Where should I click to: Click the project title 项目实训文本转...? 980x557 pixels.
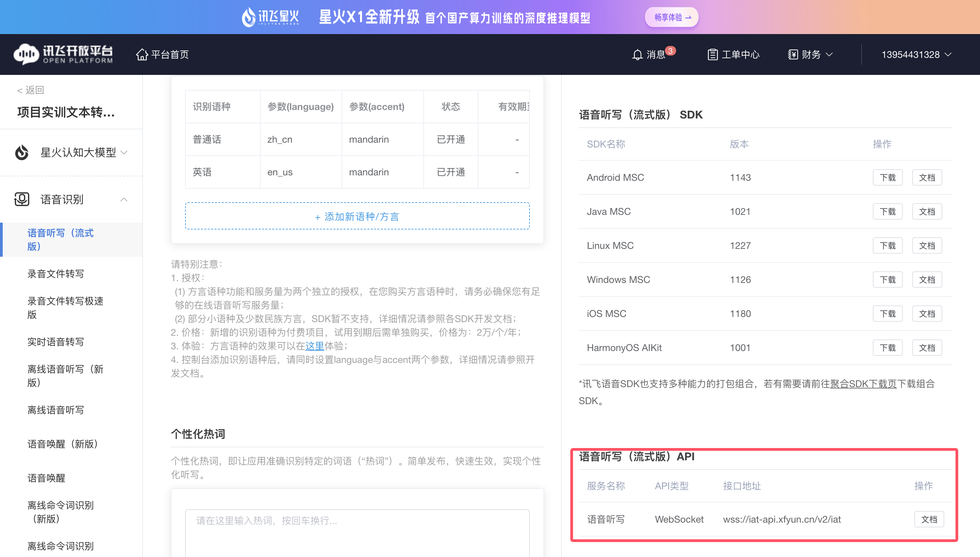66,112
